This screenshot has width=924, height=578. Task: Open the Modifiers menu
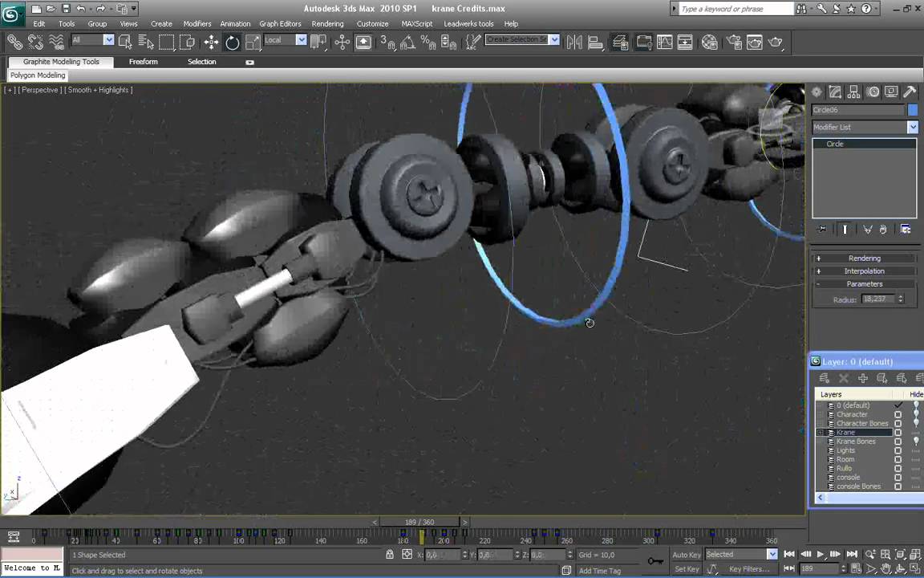197,23
